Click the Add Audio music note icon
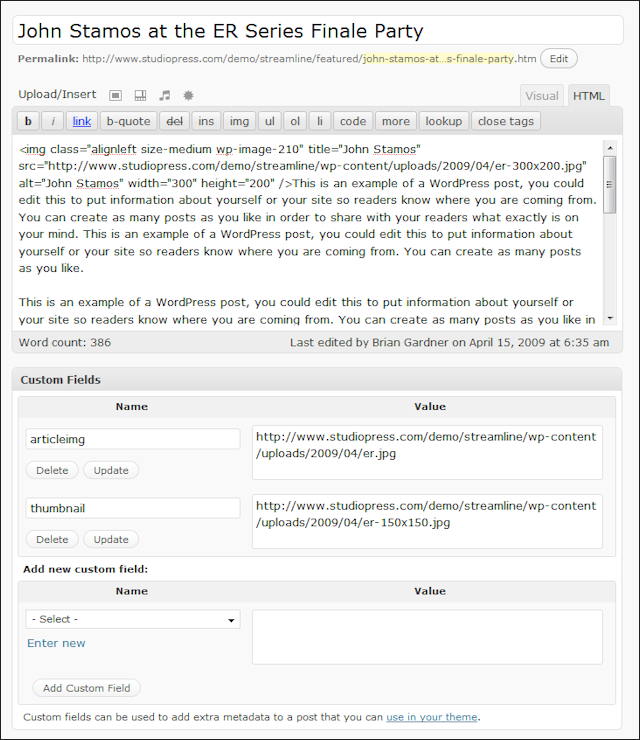The image size is (640, 740). [164, 96]
